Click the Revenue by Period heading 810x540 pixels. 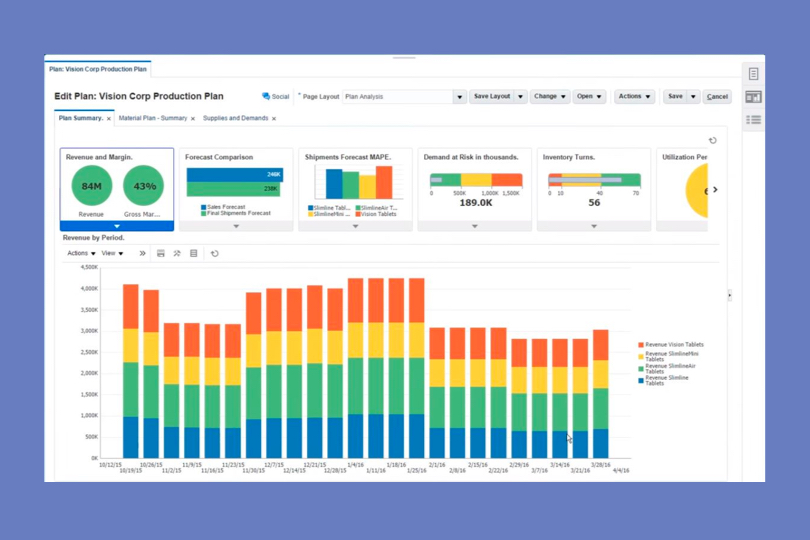coord(94,238)
